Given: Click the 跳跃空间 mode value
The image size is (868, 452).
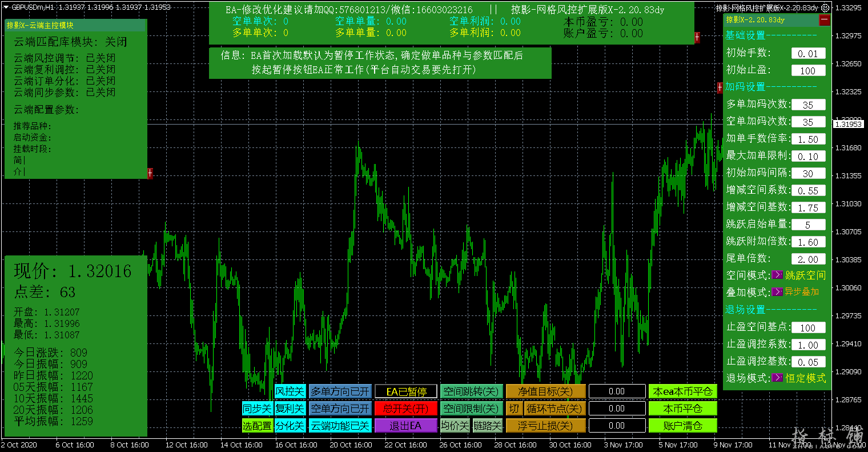Looking at the screenshot, I should click(805, 275).
